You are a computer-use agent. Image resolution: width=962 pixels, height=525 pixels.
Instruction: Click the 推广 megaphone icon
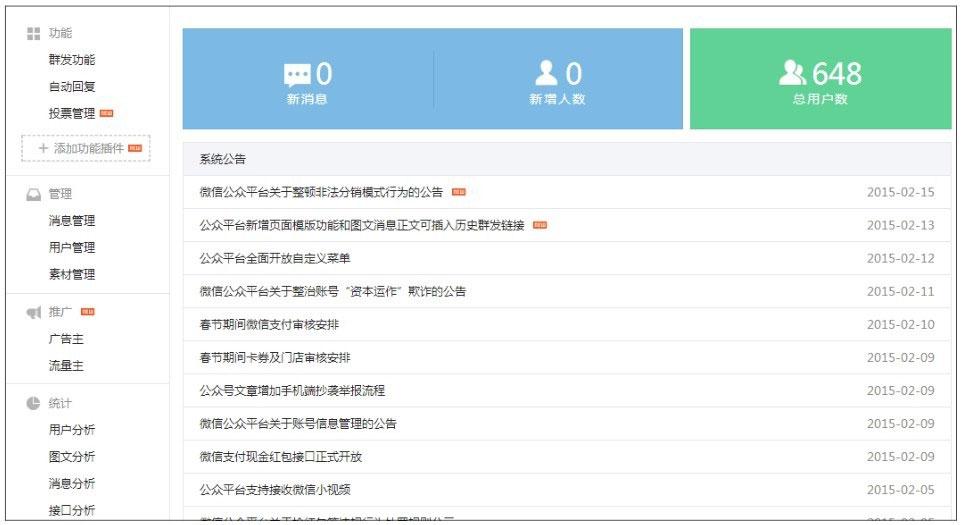pyautogui.click(x=34, y=313)
